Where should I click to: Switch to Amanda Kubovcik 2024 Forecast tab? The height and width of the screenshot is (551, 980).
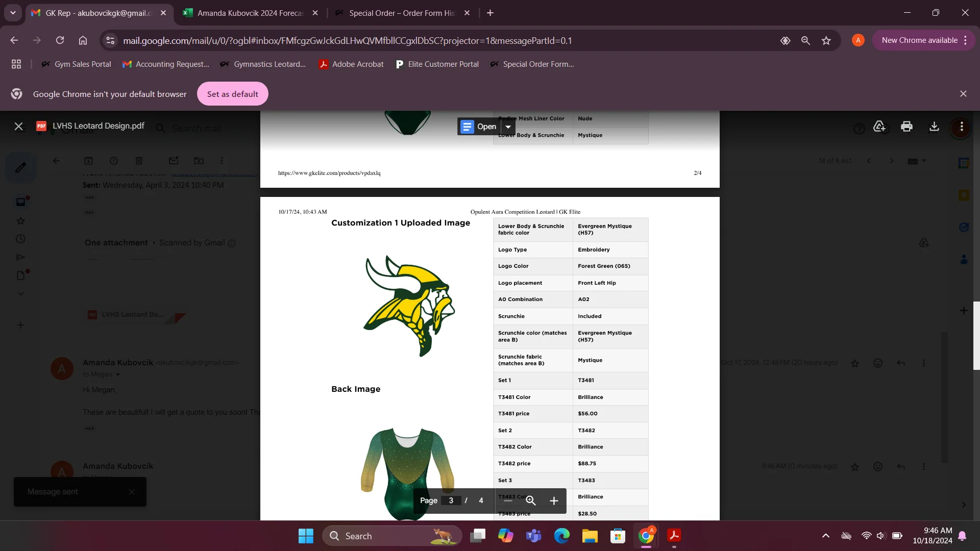click(250, 13)
